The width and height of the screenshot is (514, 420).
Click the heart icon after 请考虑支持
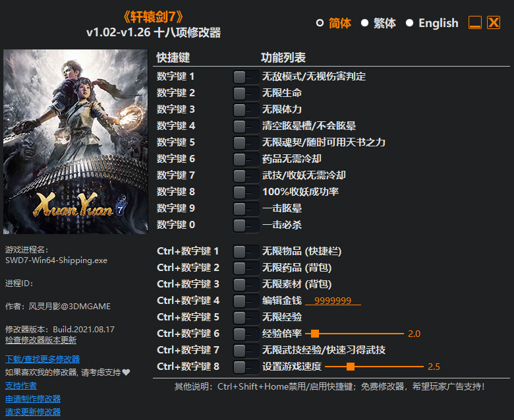pyautogui.click(x=127, y=372)
